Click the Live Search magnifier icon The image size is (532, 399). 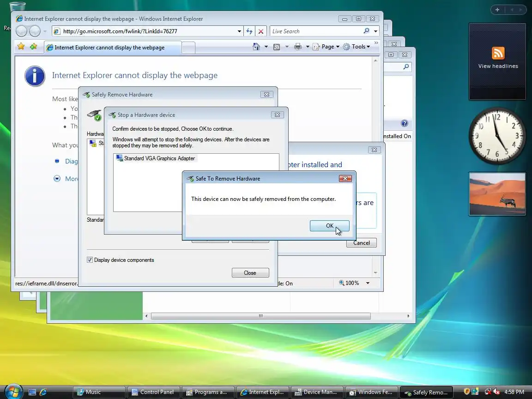pos(366,31)
